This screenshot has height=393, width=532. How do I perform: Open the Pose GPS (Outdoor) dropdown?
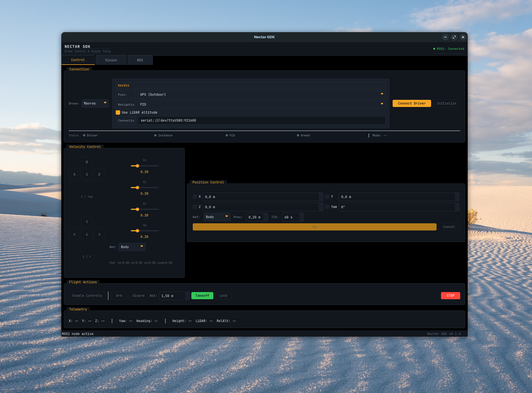pyautogui.click(x=261, y=95)
